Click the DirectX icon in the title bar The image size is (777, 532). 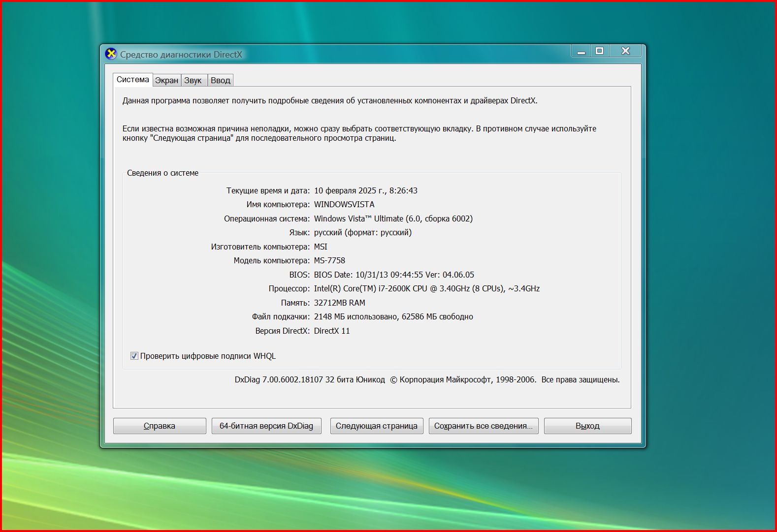point(111,54)
